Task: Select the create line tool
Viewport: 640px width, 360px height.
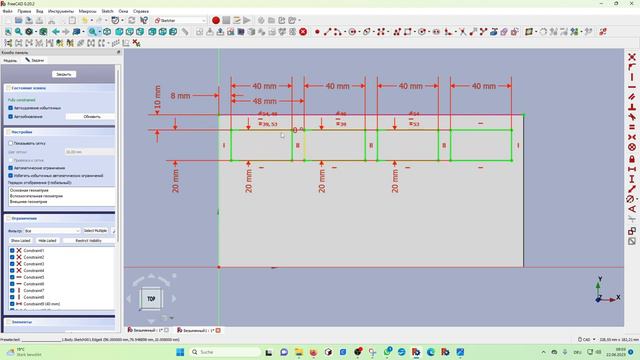Action: [327, 31]
